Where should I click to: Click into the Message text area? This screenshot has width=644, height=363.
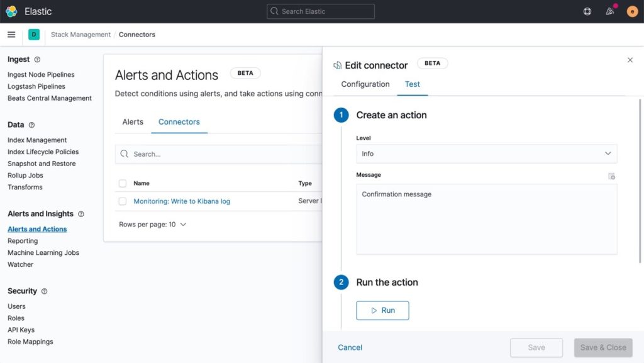(x=486, y=219)
